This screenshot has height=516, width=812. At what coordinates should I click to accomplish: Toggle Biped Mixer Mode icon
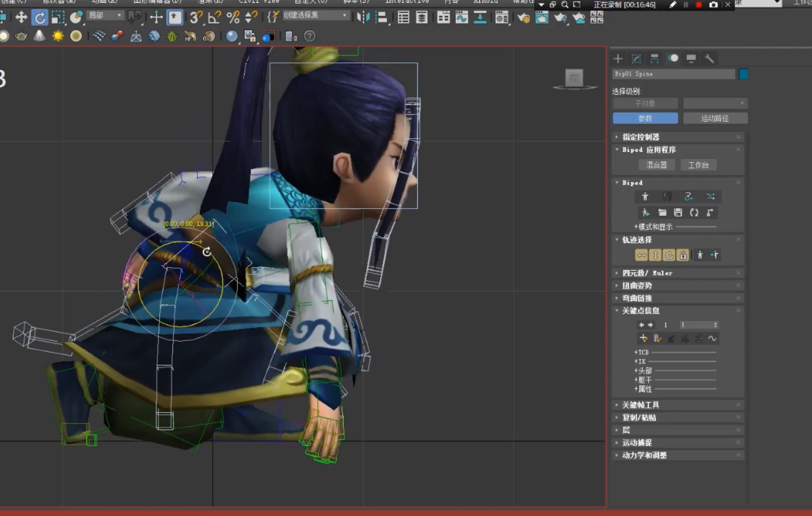click(711, 197)
